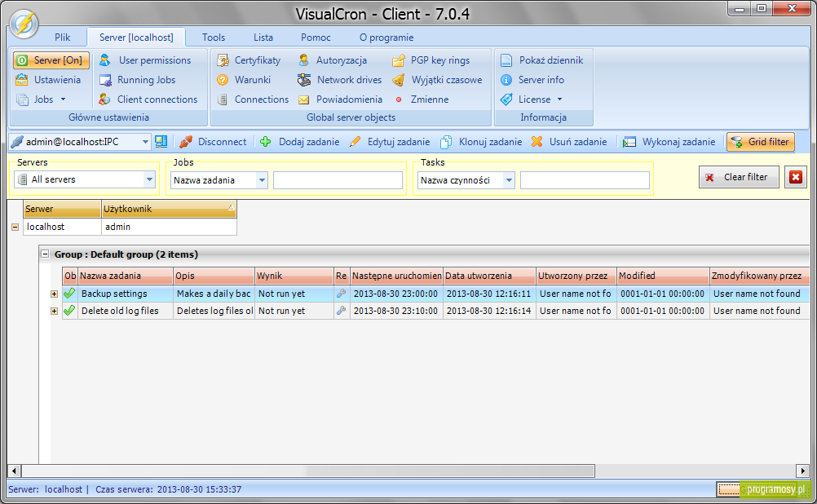The height and width of the screenshot is (504, 817).
Task: Sort by Nazwa zadania column header
Action: tap(125, 276)
